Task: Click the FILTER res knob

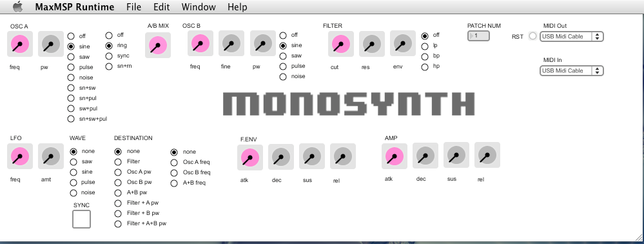Action: pyautogui.click(x=372, y=44)
